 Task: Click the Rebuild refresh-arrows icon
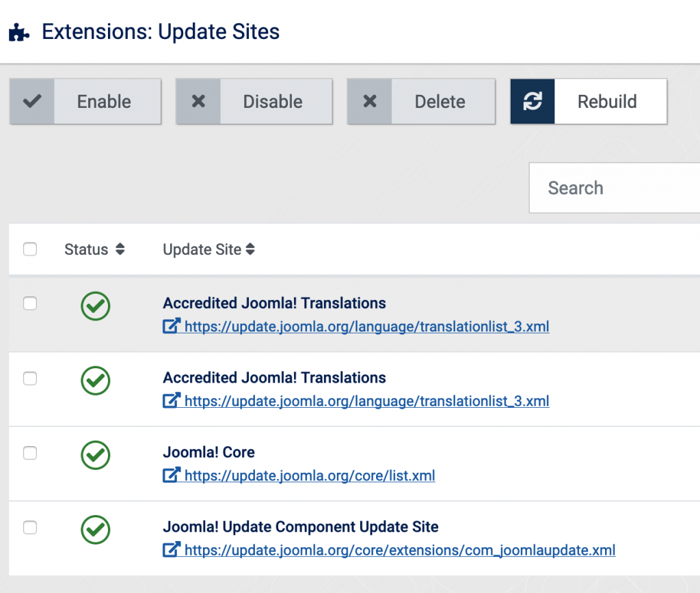pos(533,101)
